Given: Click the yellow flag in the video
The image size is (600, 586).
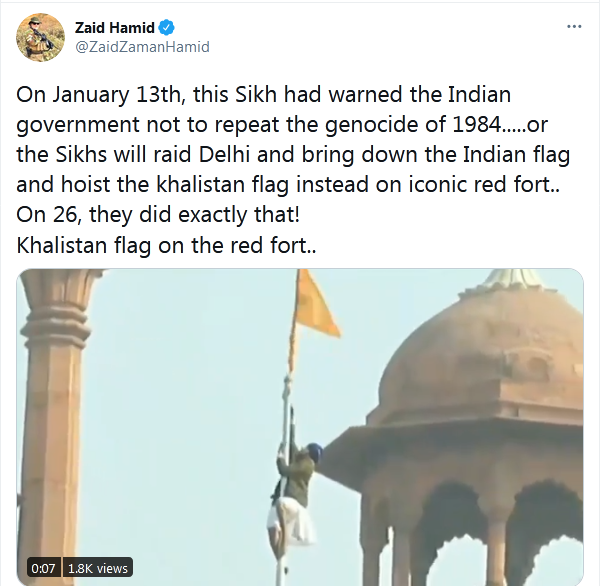Looking at the screenshot, I should [x=315, y=304].
